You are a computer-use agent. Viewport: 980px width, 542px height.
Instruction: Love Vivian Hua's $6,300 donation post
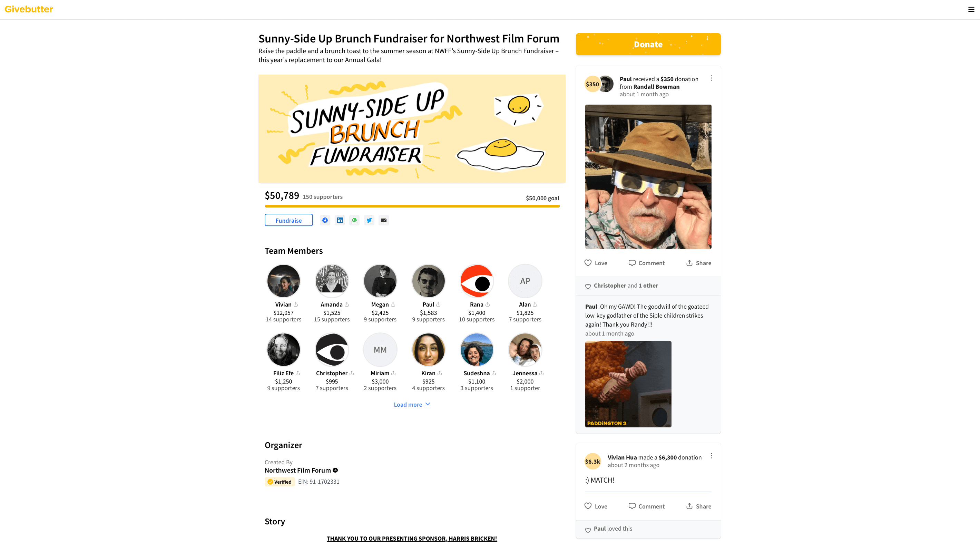tap(596, 506)
